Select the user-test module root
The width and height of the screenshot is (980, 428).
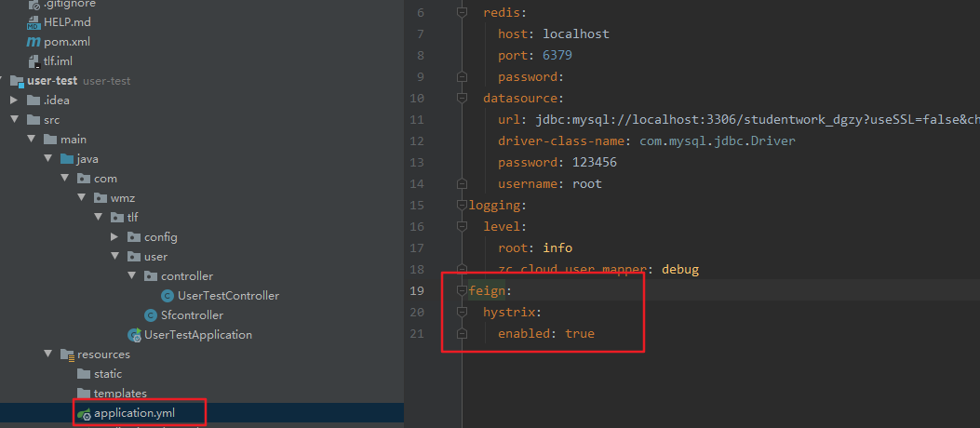(x=52, y=81)
